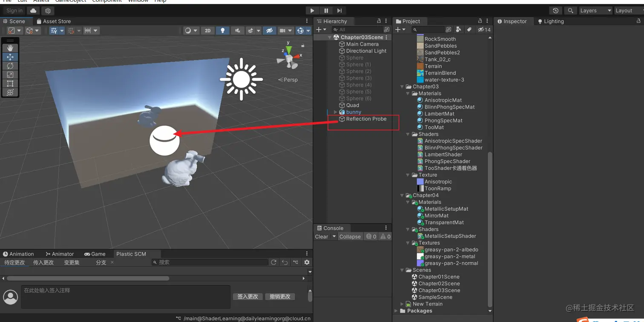
Task: Open the 传入更改 tab in Plastic SCM
Action: (43, 262)
